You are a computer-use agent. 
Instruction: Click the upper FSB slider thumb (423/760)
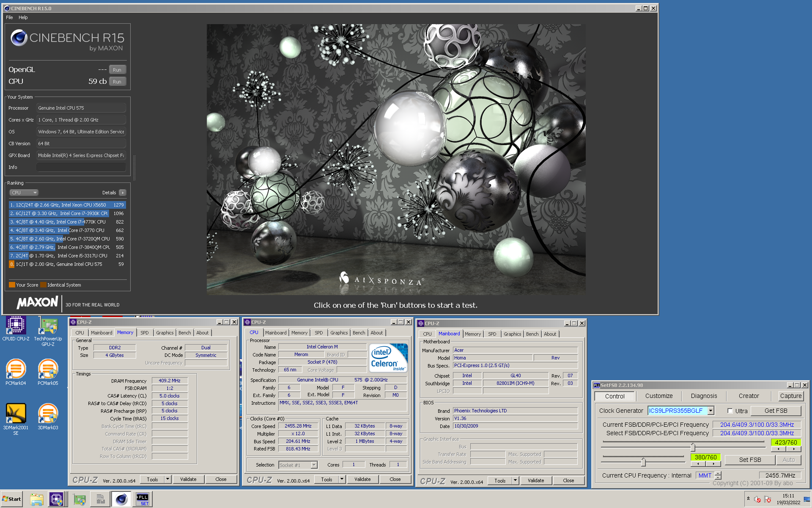click(x=693, y=447)
